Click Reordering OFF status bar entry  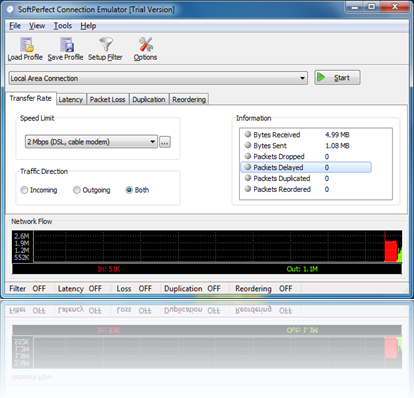(x=264, y=288)
